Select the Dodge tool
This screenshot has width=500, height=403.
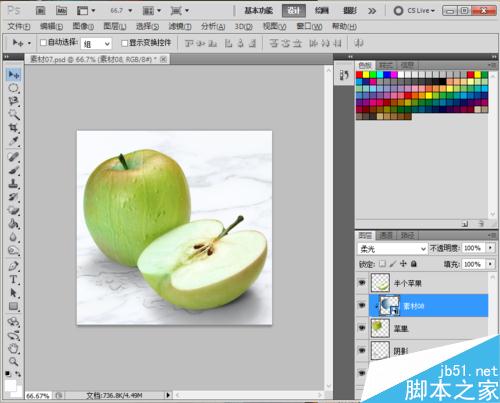click(13, 250)
